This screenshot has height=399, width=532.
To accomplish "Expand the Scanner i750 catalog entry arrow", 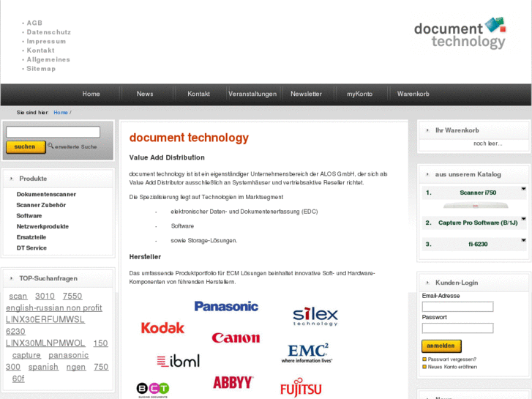I will click(x=523, y=189).
